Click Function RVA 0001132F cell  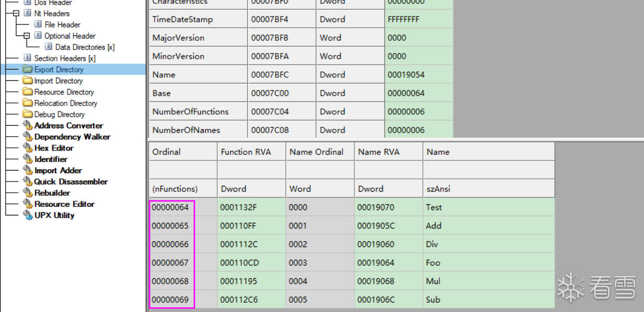click(252, 207)
